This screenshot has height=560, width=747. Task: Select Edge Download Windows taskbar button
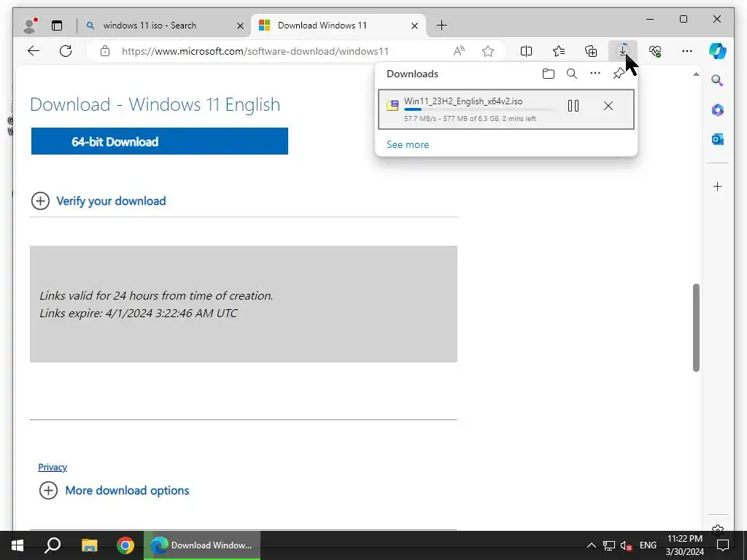pyautogui.click(x=203, y=545)
